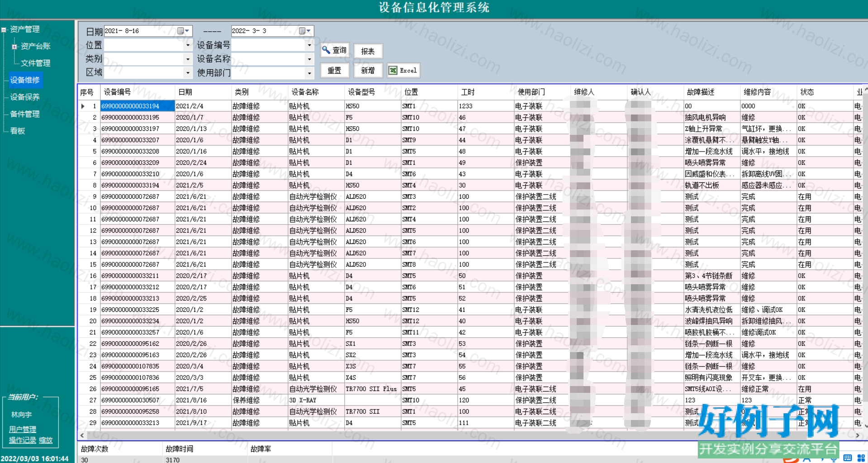Image resolution: width=868 pixels, height=463 pixels.
Task: Click the row pointer arrow on row 1
Action: 83,106
